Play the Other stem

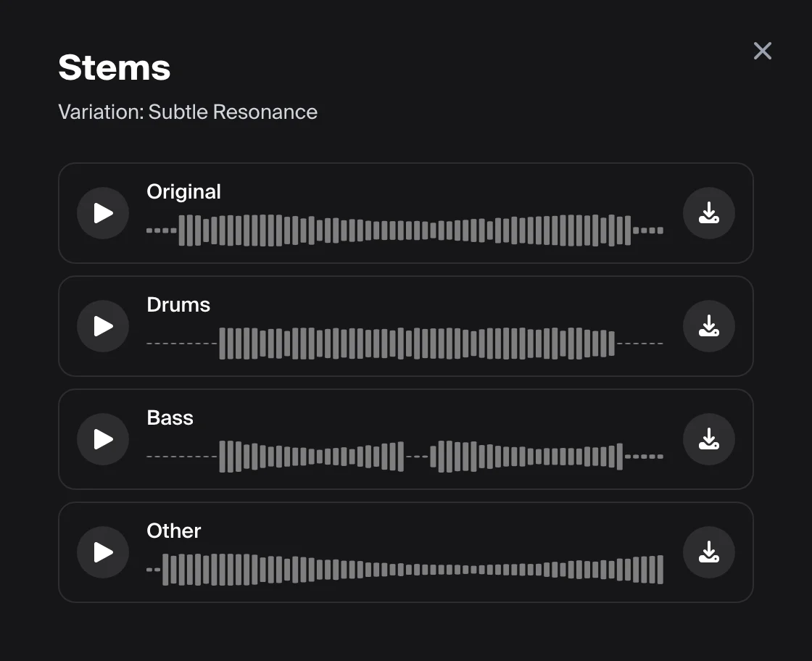click(103, 552)
